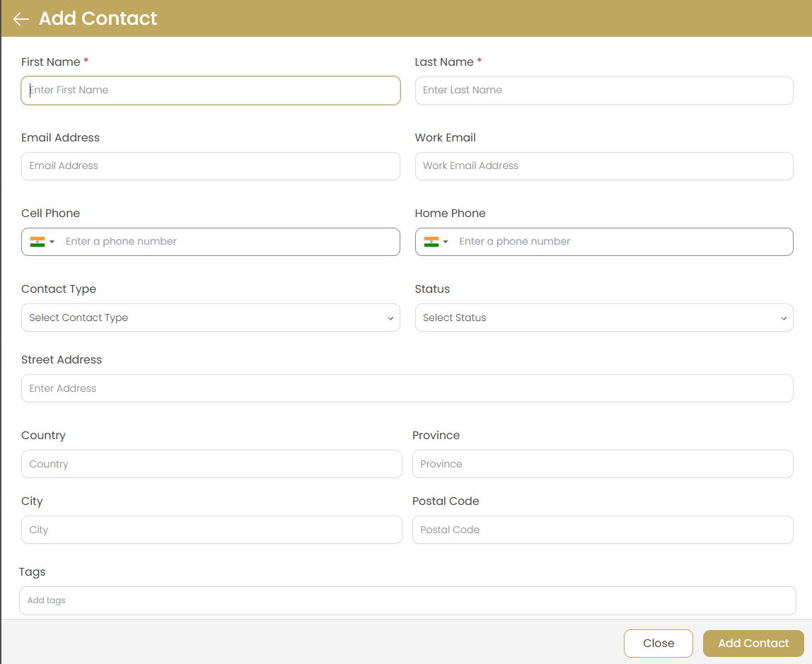812x664 pixels.
Task: Click the Country input field
Action: pyautogui.click(x=211, y=464)
